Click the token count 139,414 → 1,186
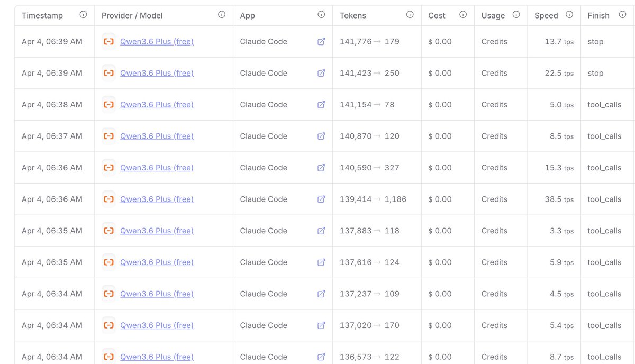Viewport: 635px width, 364px height. pyautogui.click(x=373, y=199)
